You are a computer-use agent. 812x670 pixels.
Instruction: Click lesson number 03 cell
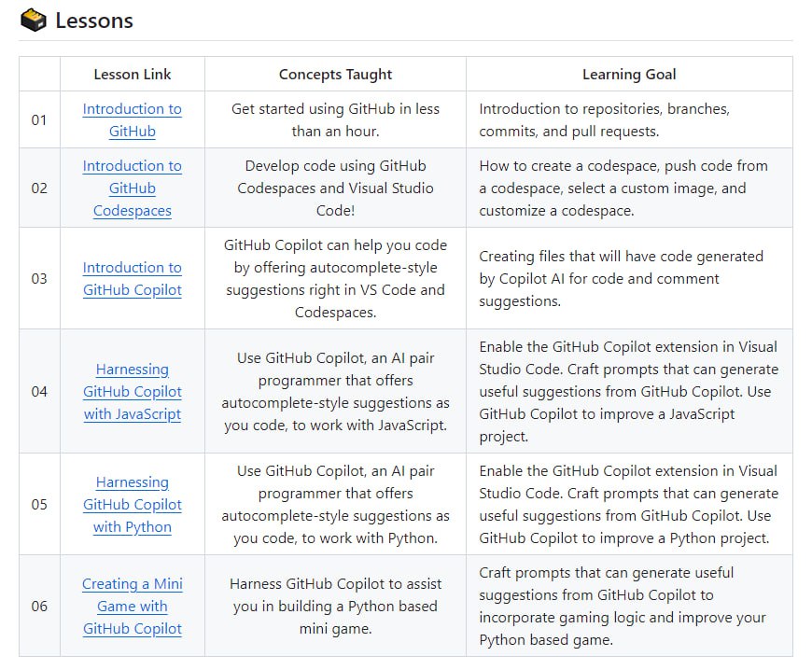39,279
